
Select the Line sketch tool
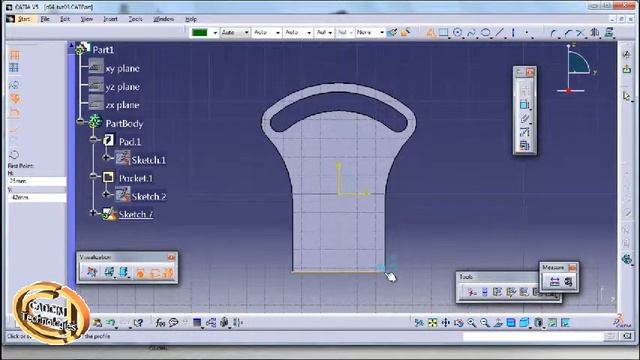point(499,33)
